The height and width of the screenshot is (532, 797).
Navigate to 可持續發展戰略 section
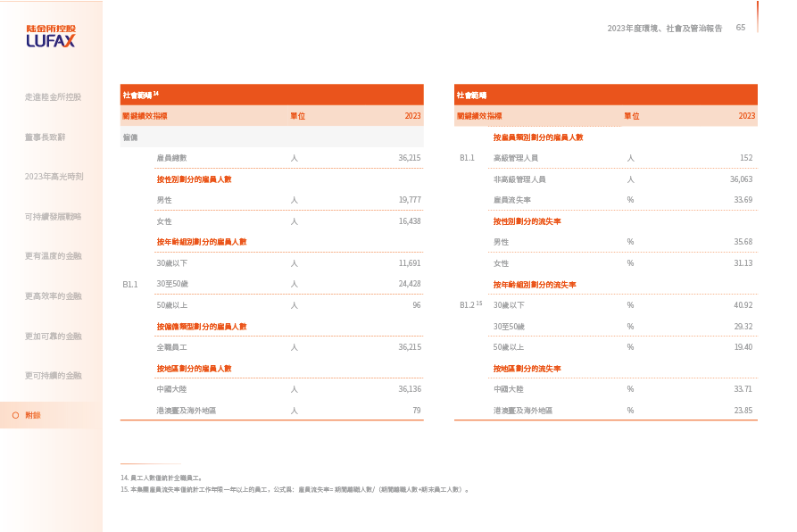53,216
